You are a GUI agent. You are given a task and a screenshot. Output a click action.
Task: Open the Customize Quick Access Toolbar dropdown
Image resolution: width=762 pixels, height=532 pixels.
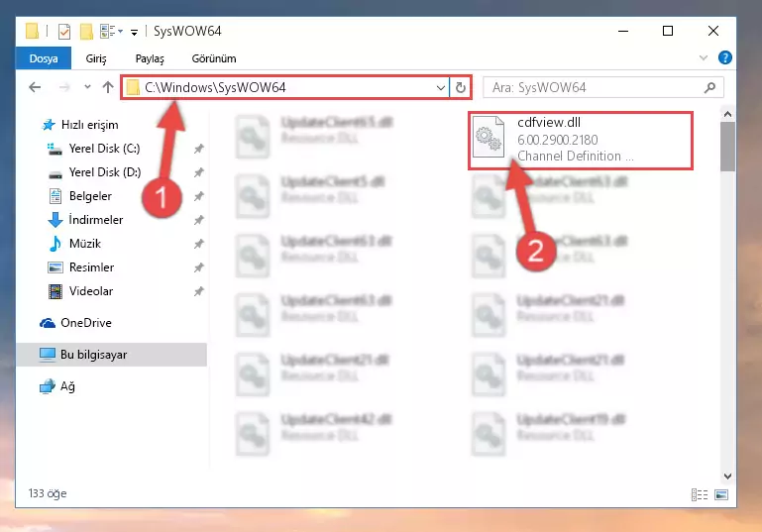tap(134, 33)
